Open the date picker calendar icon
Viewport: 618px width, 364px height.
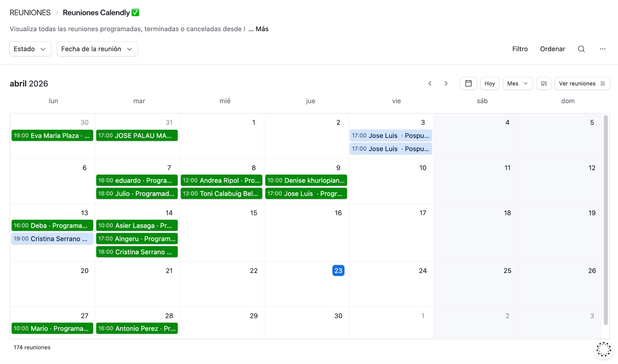[x=468, y=83]
